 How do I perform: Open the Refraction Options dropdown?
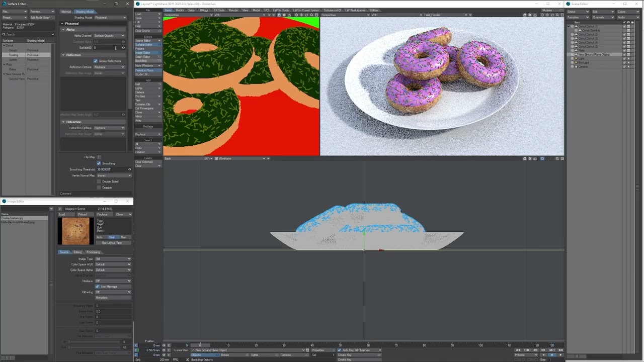(x=109, y=128)
